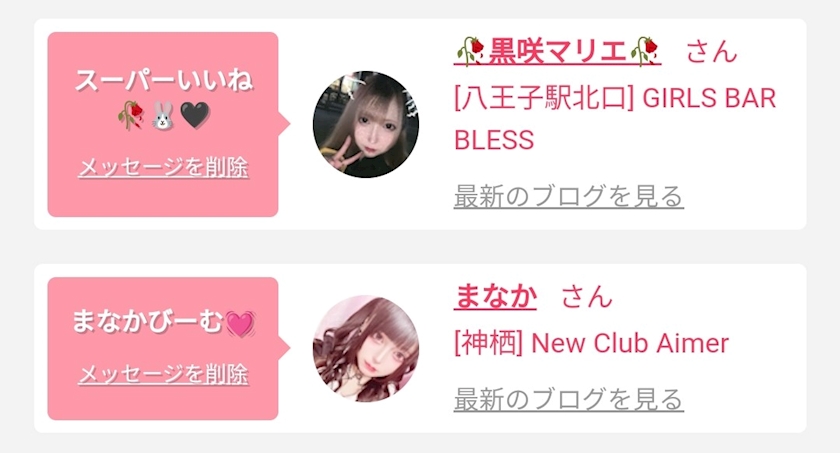Click the rabbit emoji in message
840x453 pixels.
point(162,116)
